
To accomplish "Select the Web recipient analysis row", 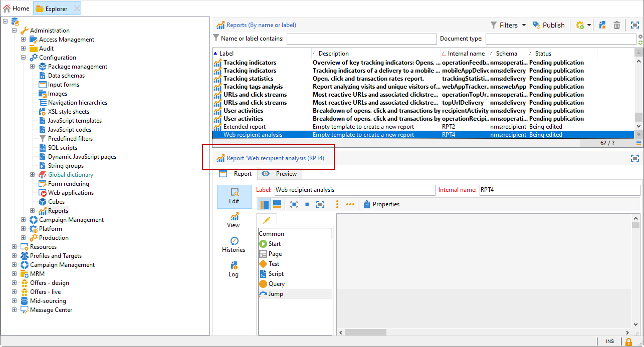I will click(x=423, y=135).
